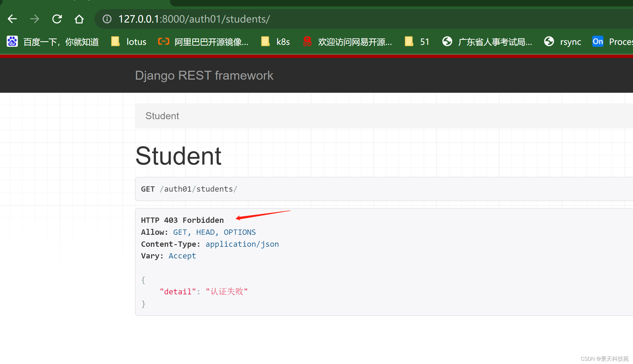This screenshot has height=364, width=633.
Task: Open the NetEase open source bookmark icon
Action: pyautogui.click(x=307, y=41)
